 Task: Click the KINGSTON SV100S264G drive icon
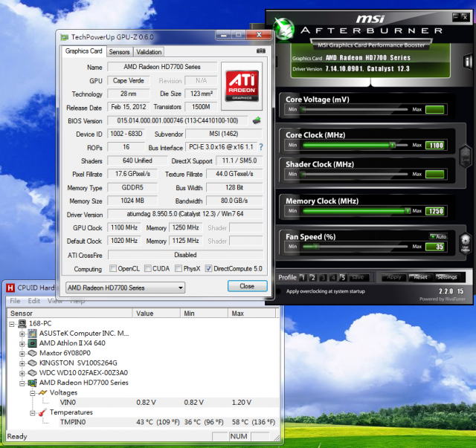click(32, 363)
